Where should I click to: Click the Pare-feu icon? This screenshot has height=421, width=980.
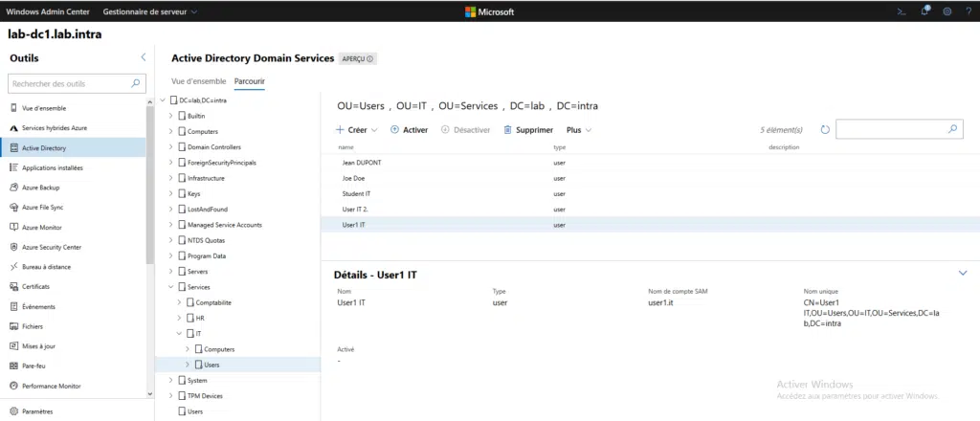point(13,366)
